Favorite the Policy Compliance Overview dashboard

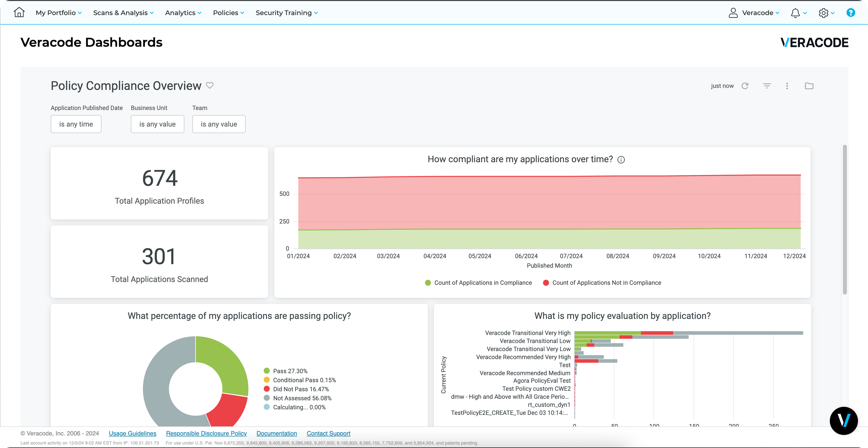[x=209, y=86]
